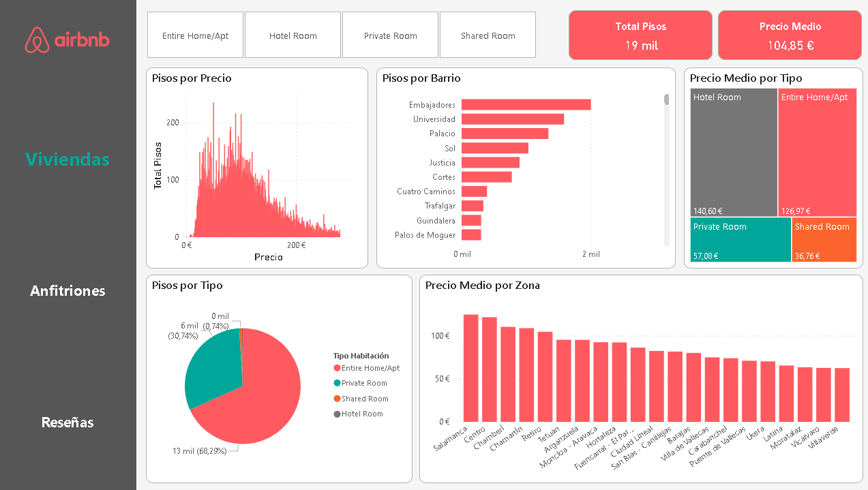The height and width of the screenshot is (490, 868).
Task: Click Entire Home/Apt legend marker in pie chart
Action: tap(337, 368)
